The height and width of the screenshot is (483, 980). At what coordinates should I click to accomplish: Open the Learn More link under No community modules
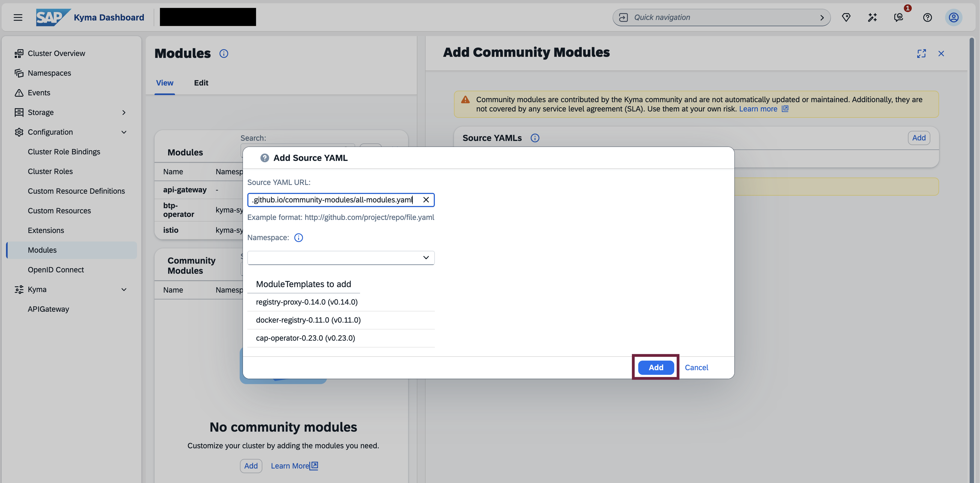[x=290, y=466]
